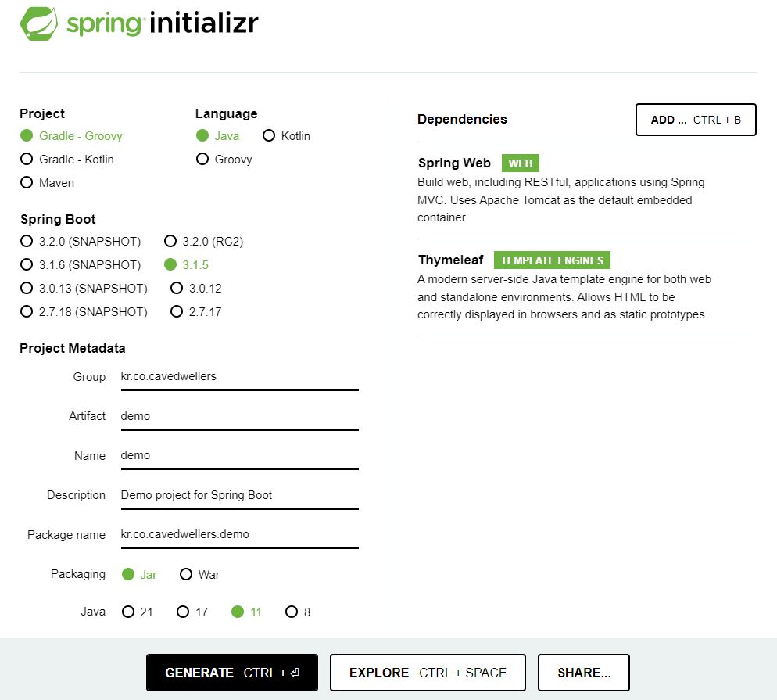Click the SHARE... button
This screenshot has width=777, height=700.
[x=584, y=673]
